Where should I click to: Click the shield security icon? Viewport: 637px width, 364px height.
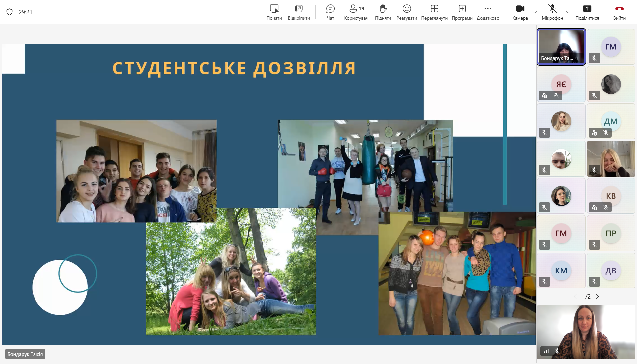[10, 12]
